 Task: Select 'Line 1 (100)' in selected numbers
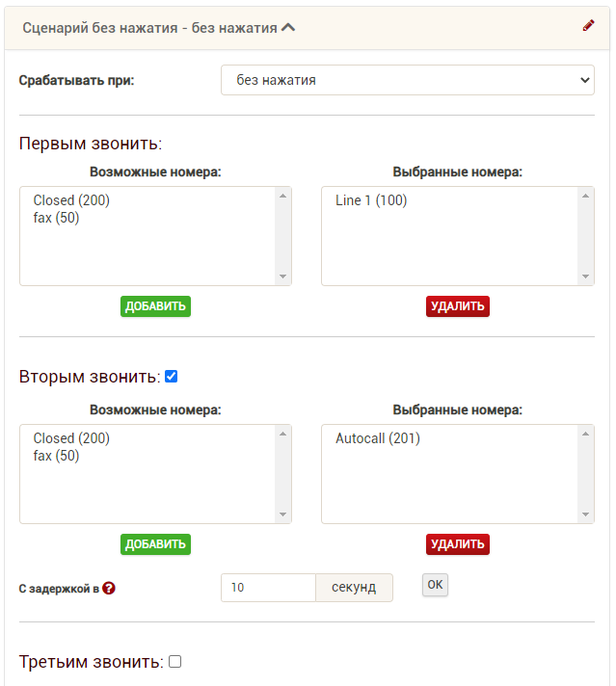pos(371,200)
